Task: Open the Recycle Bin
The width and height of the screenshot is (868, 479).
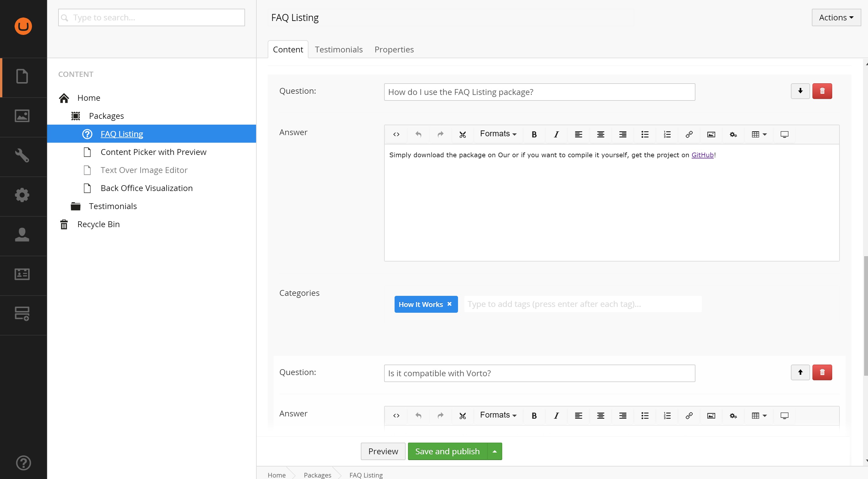Action: pyautogui.click(x=98, y=224)
